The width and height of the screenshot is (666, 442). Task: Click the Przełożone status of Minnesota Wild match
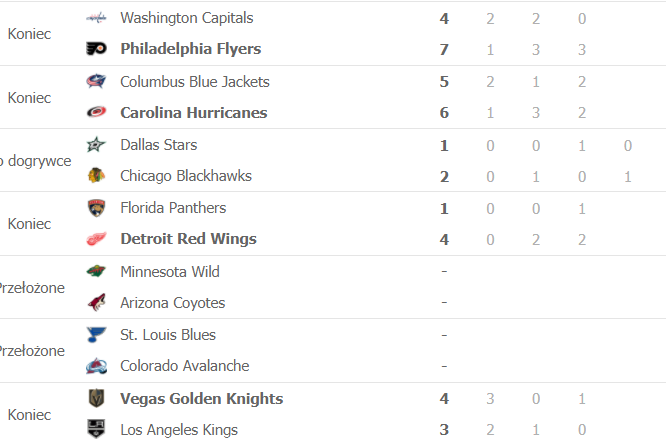pos(31,288)
